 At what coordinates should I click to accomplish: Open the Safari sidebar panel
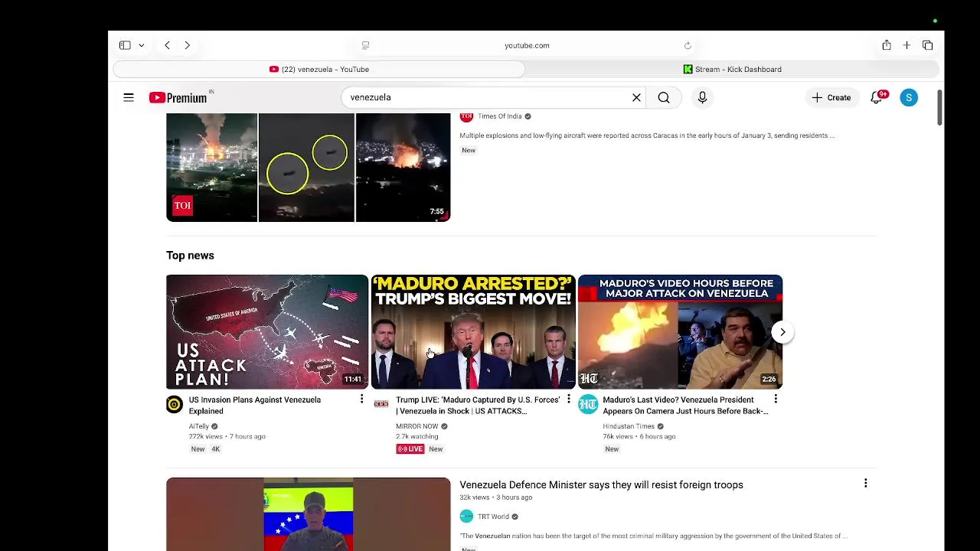click(x=125, y=45)
